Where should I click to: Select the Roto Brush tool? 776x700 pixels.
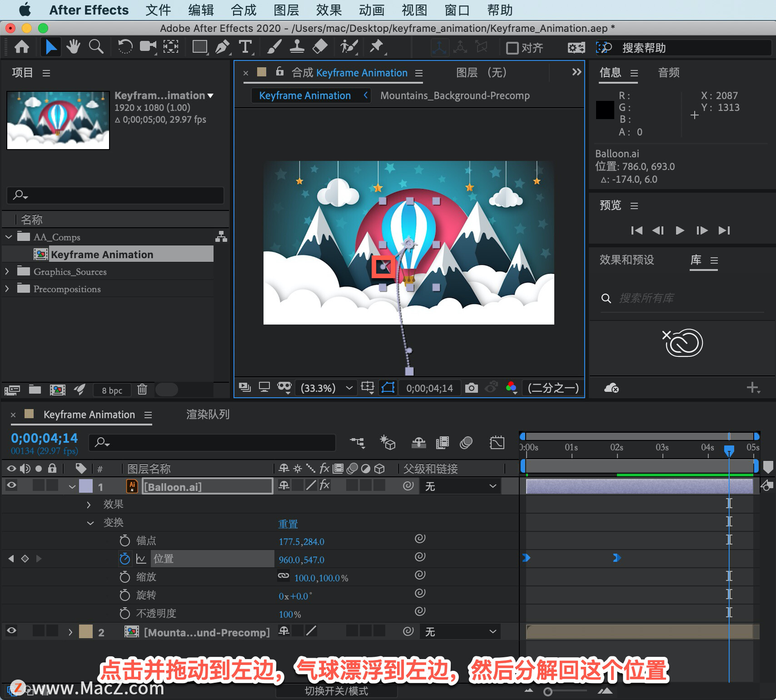[349, 47]
